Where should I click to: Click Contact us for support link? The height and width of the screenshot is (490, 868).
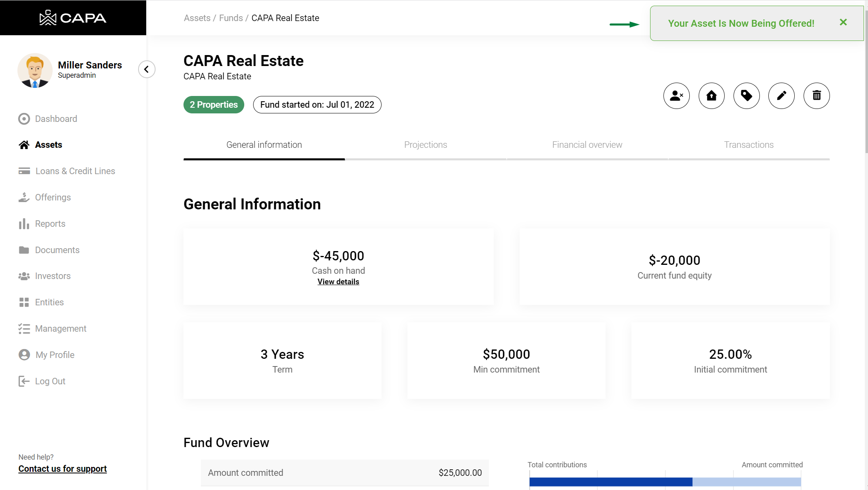62,469
